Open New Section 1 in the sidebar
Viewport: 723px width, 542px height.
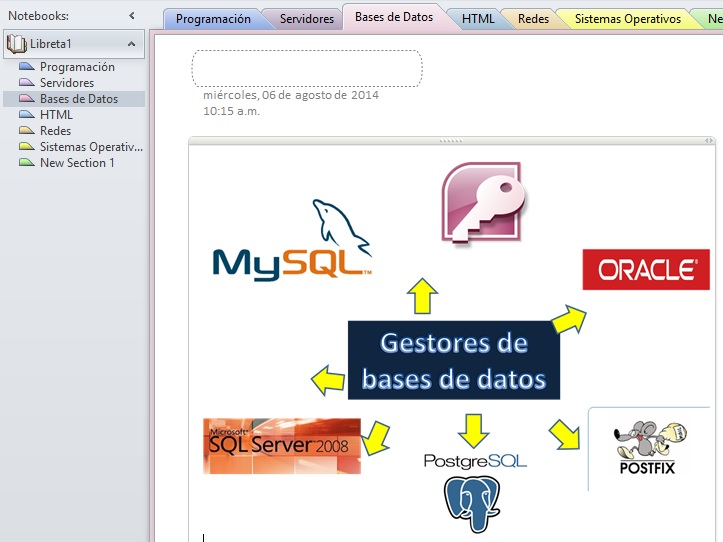tap(77, 163)
